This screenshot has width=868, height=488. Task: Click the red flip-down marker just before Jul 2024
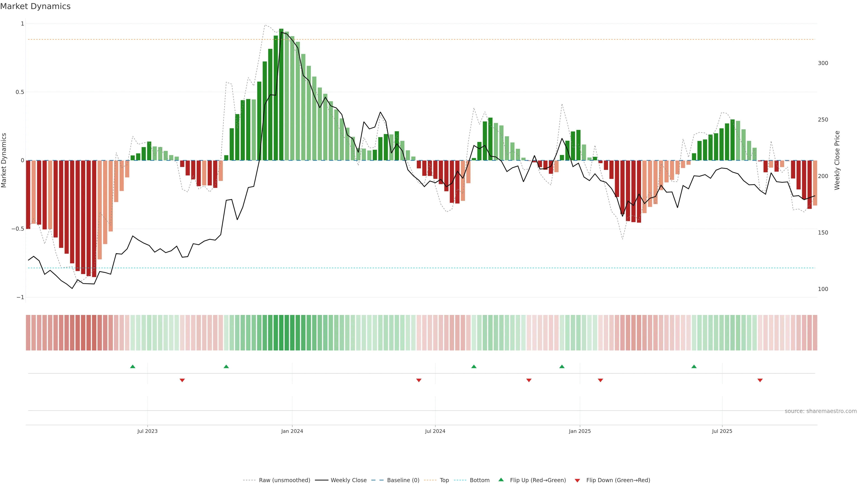click(x=419, y=380)
